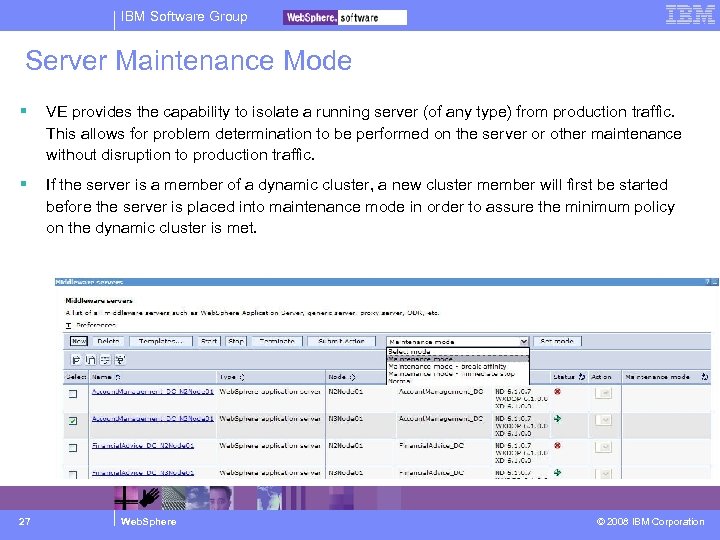This screenshot has width=720, height=540.
Task: Click the Stop button
Action: coord(236,341)
